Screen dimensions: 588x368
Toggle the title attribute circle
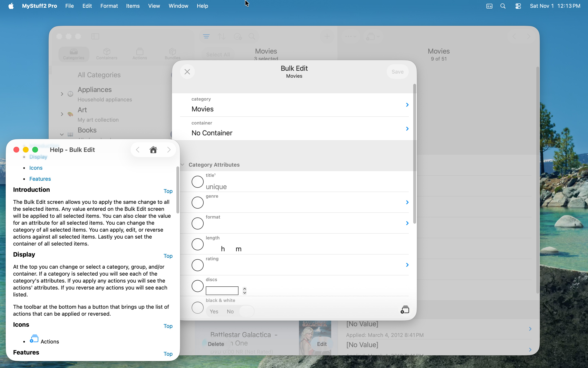[197, 182]
